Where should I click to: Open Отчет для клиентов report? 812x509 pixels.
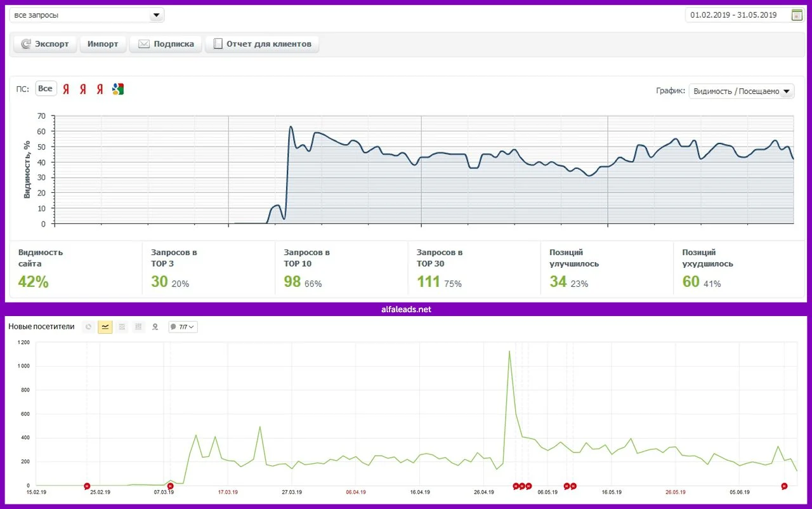click(x=262, y=44)
